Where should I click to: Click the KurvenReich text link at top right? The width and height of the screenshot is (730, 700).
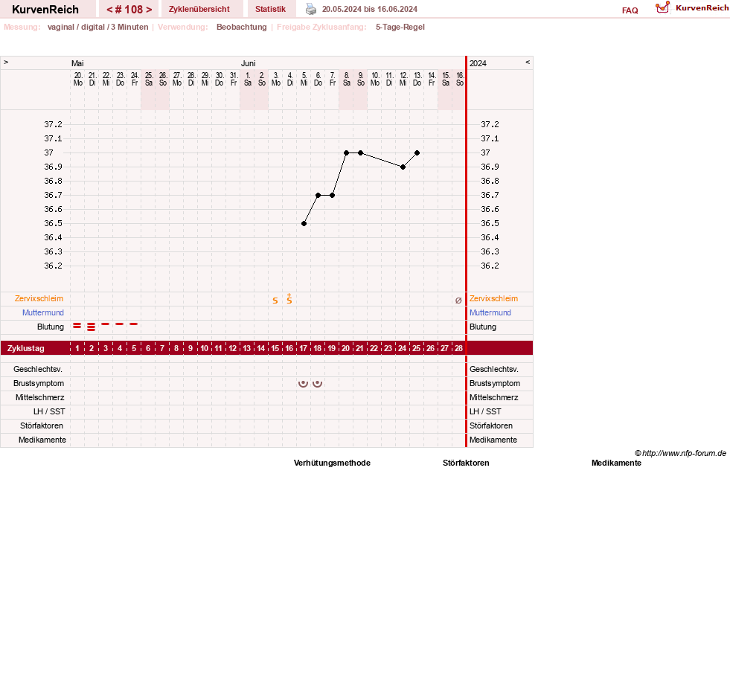(x=702, y=8)
